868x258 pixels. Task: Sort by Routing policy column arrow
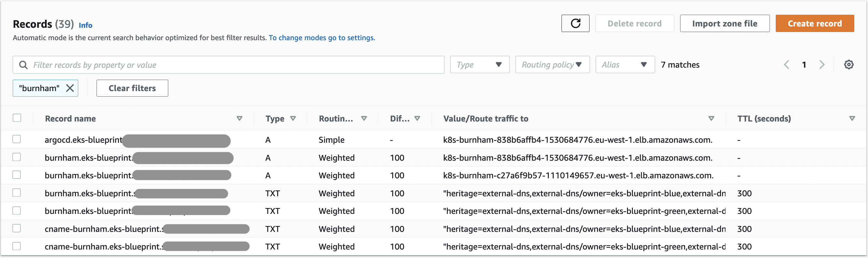click(x=364, y=119)
